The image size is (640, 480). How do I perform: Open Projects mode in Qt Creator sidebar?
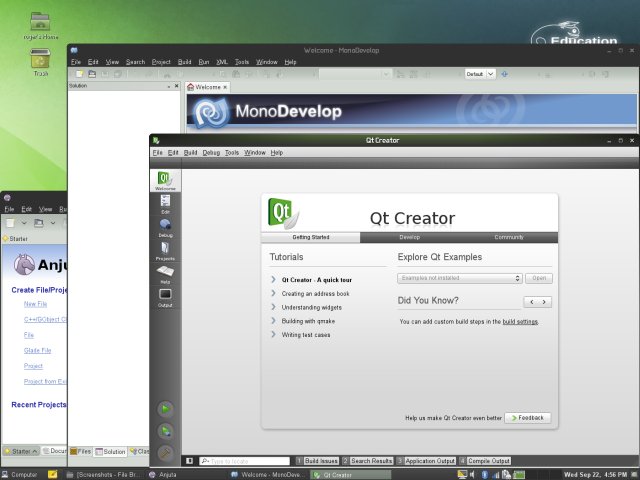click(165, 251)
